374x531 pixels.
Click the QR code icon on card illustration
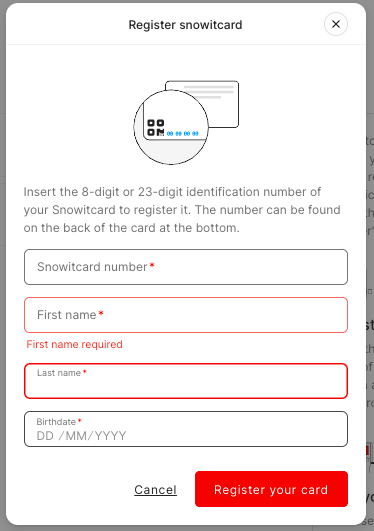(155, 128)
